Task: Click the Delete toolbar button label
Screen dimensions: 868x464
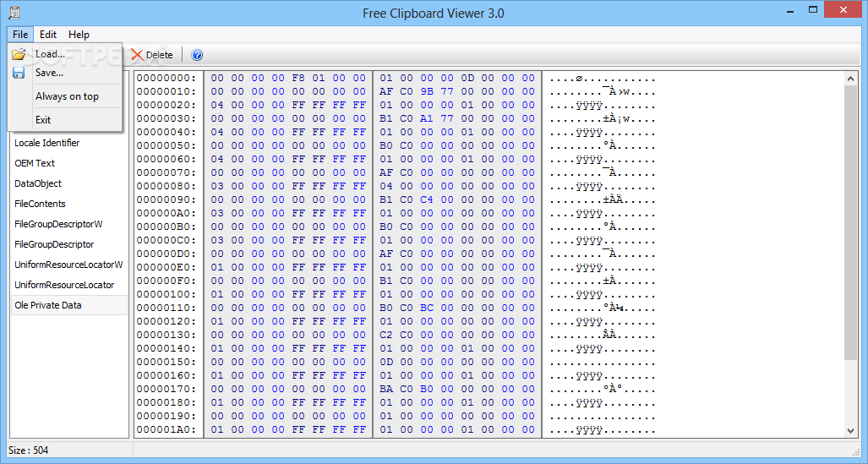Action: (160, 55)
